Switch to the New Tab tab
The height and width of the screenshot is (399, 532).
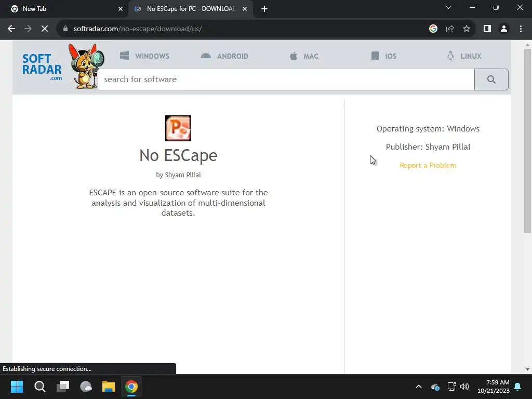(x=64, y=9)
